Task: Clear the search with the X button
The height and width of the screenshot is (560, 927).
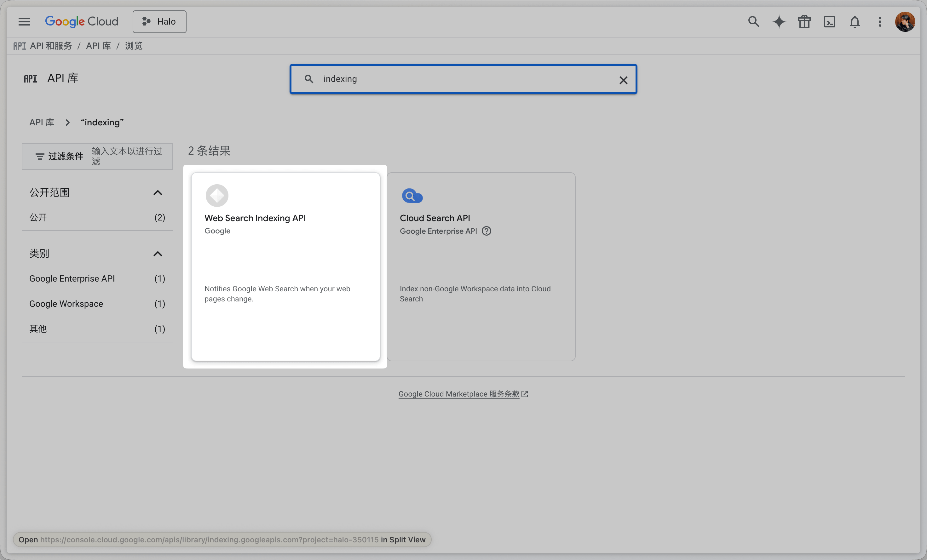Action: 623,80
